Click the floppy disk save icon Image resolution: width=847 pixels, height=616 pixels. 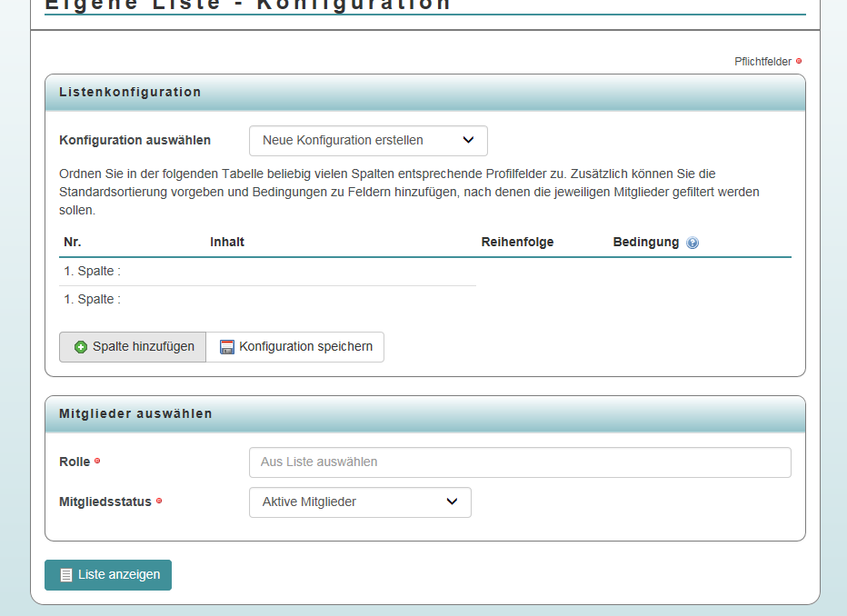tap(227, 347)
